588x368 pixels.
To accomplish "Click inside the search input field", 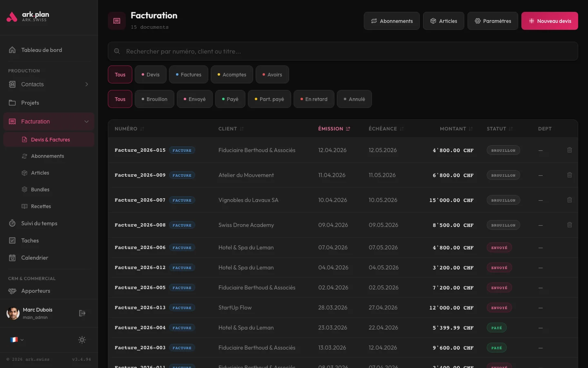I will pyautogui.click(x=286, y=51).
